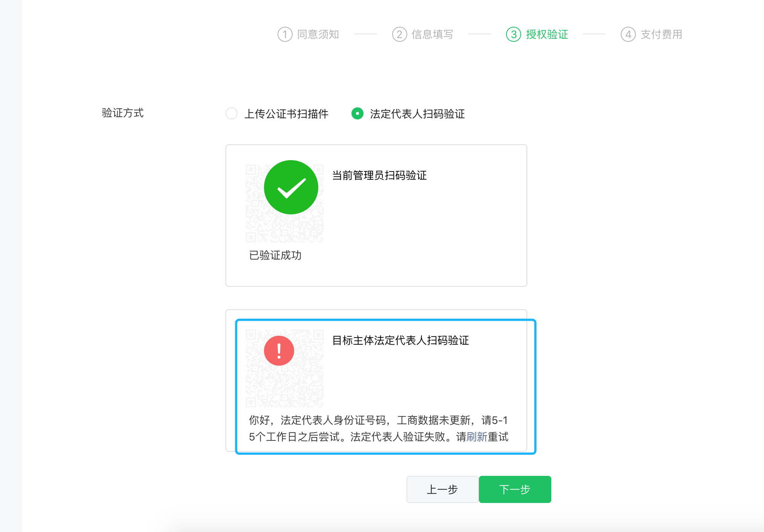764x532 pixels.
Task: Click the red exclamation error icon
Action: click(279, 351)
